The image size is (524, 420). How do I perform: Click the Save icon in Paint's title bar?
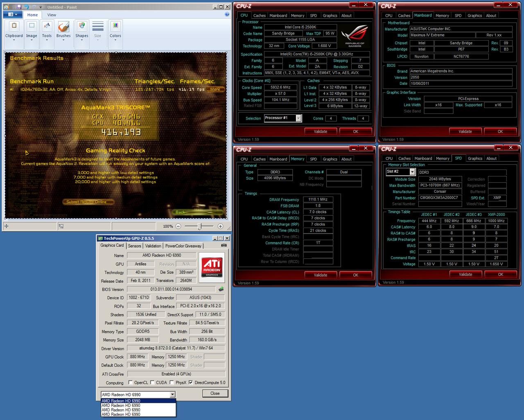point(18,7)
